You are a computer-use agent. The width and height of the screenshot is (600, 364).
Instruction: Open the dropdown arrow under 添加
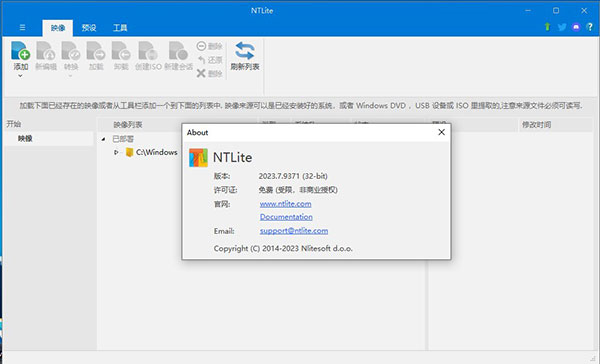click(21, 76)
